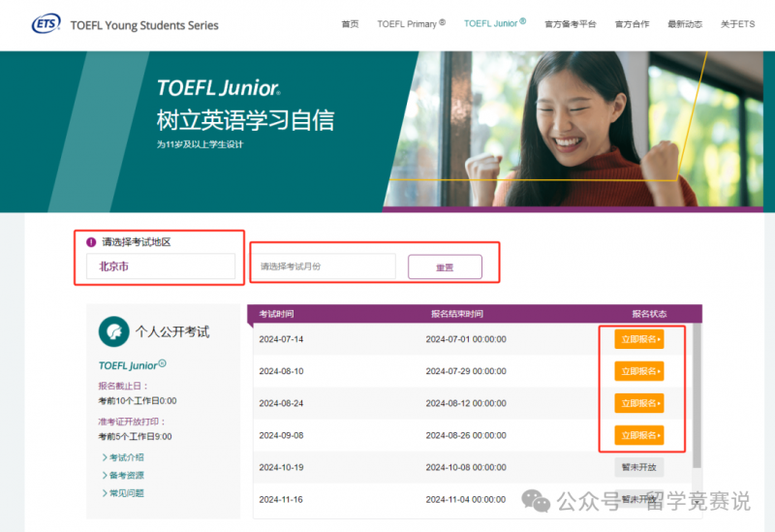The height and width of the screenshot is (532, 775).
Task: Click 暂未开放 button for 2024-10-19 exam
Action: [639, 467]
